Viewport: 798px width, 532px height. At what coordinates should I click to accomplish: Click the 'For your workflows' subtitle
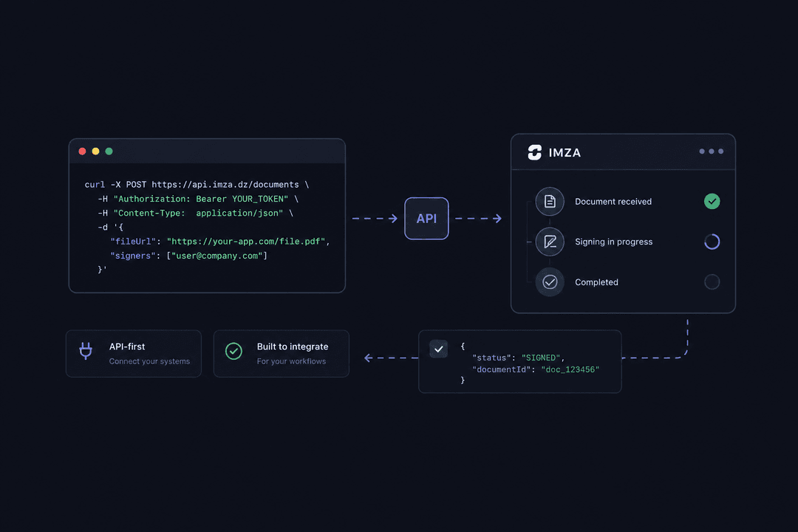[x=291, y=361]
